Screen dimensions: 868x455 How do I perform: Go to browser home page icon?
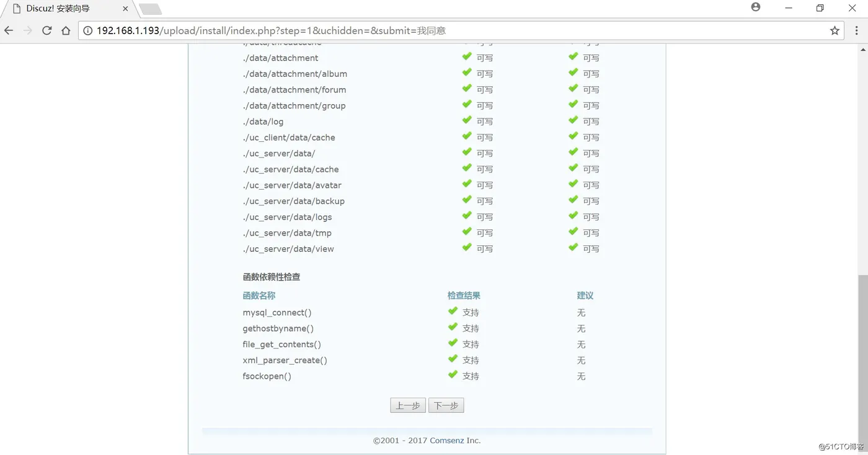tap(66, 30)
